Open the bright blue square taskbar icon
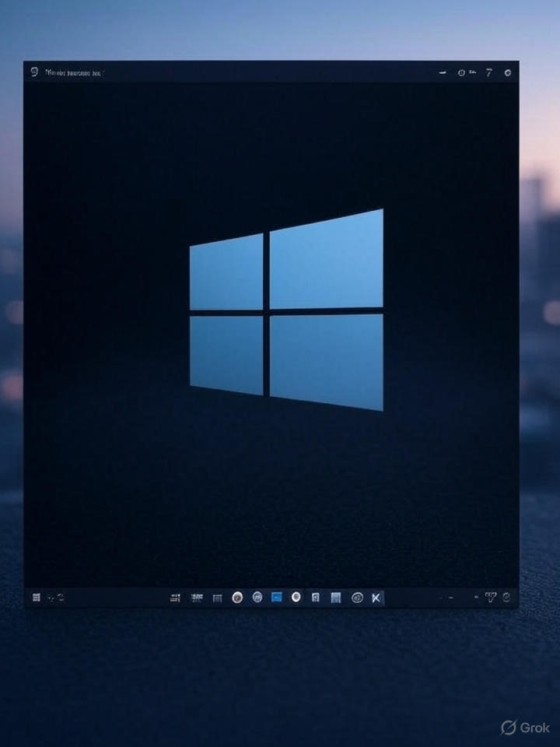This screenshot has height=747, width=560. [277, 597]
